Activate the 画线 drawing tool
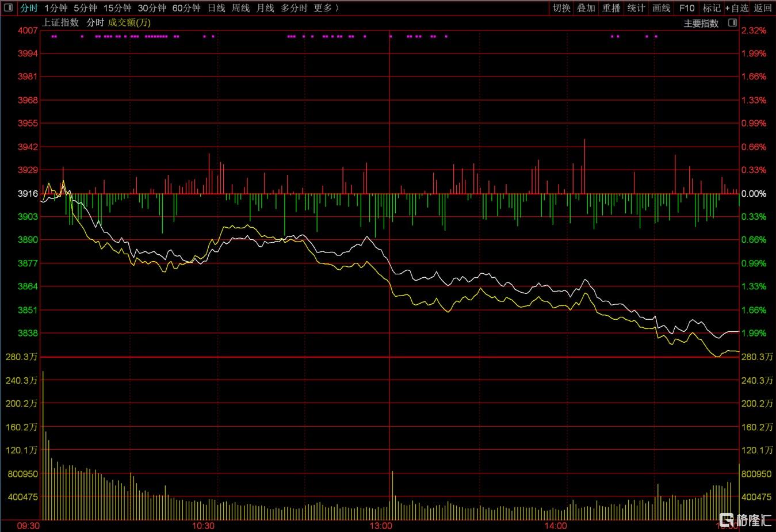The height and width of the screenshot is (532, 776). tap(662, 8)
